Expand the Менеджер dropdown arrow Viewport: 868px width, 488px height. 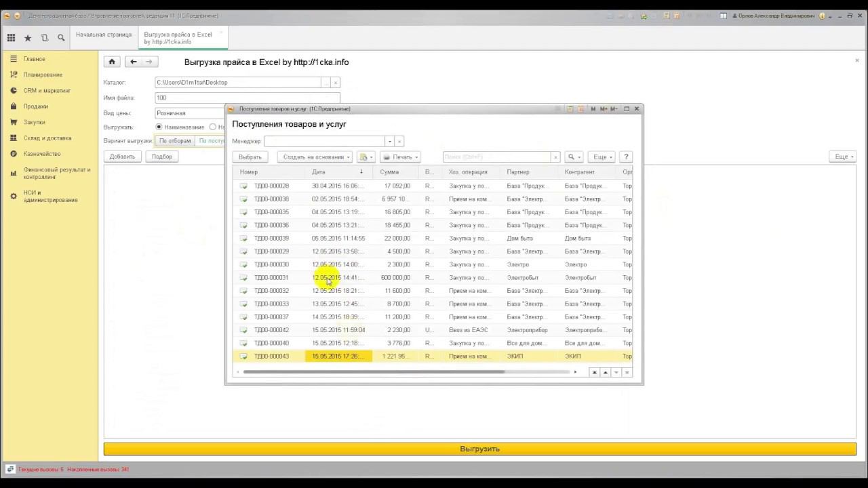[x=389, y=141]
